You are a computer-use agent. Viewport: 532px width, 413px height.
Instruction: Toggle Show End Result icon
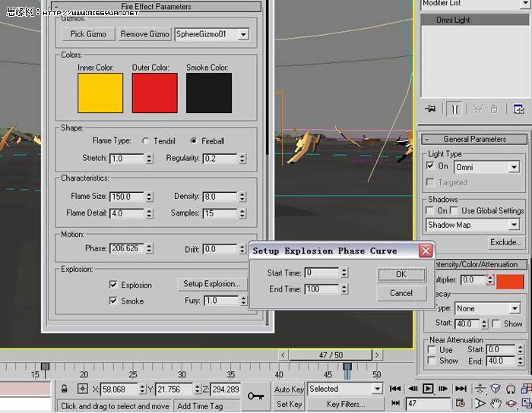pyautogui.click(x=454, y=109)
